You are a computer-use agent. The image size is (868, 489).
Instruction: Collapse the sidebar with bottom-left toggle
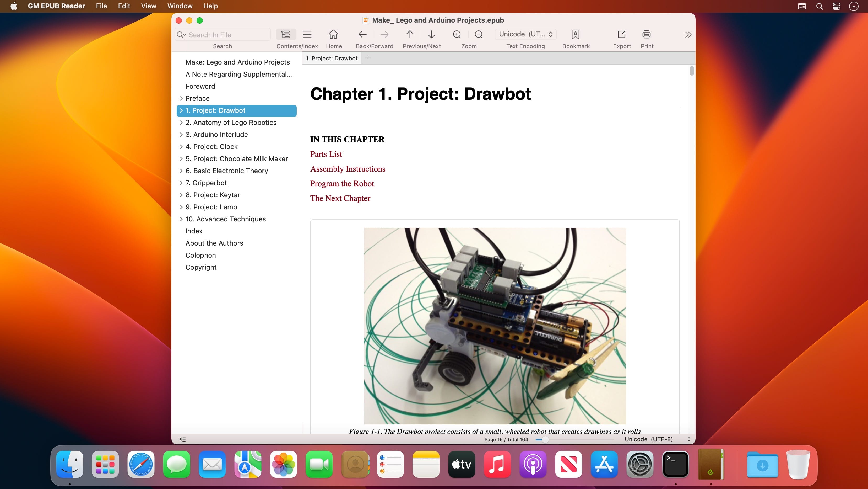[182, 439]
